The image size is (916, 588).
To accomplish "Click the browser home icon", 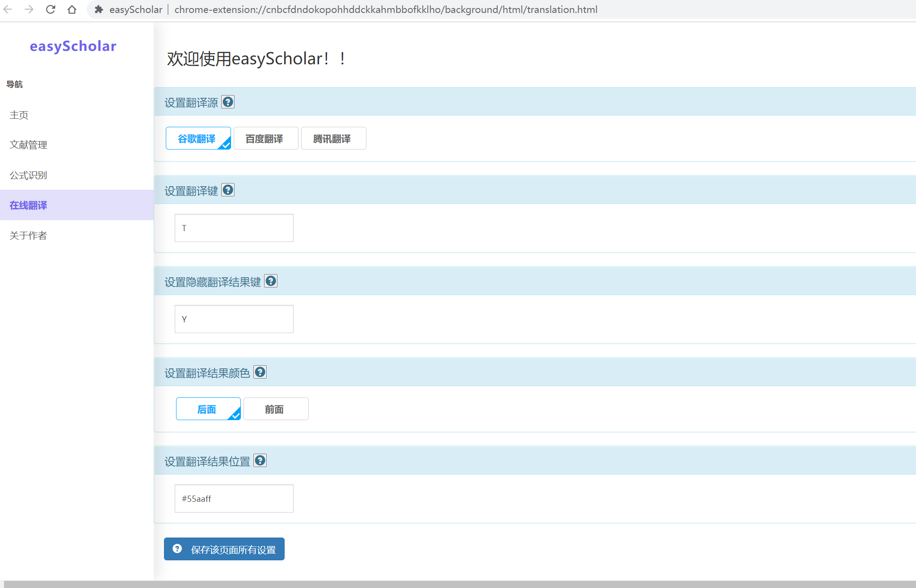I will pyautogui.click(x=72, y=9).
